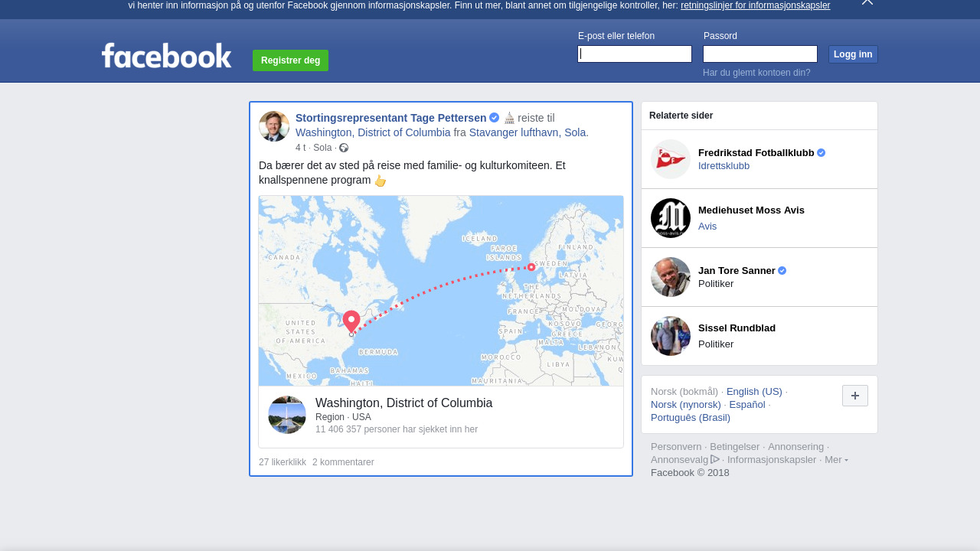Screen dimensions: 980x551
Task: Focus the E-post eller telefon field
Action: pos(635,54)
